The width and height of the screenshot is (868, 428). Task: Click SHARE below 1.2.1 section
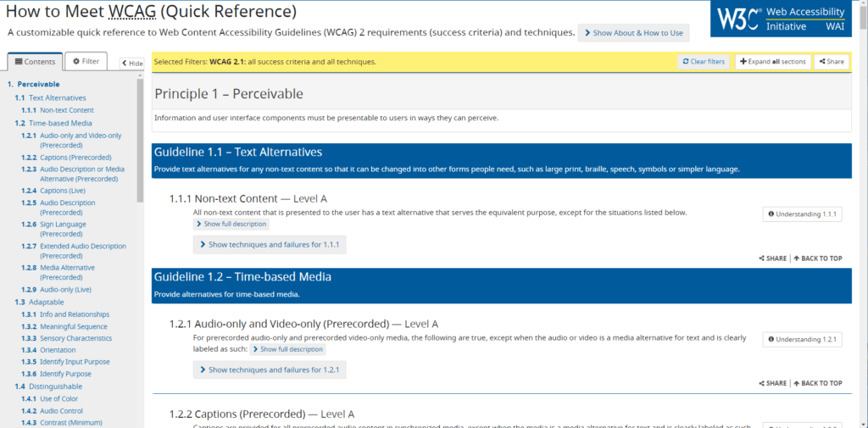tap(773, 383)
